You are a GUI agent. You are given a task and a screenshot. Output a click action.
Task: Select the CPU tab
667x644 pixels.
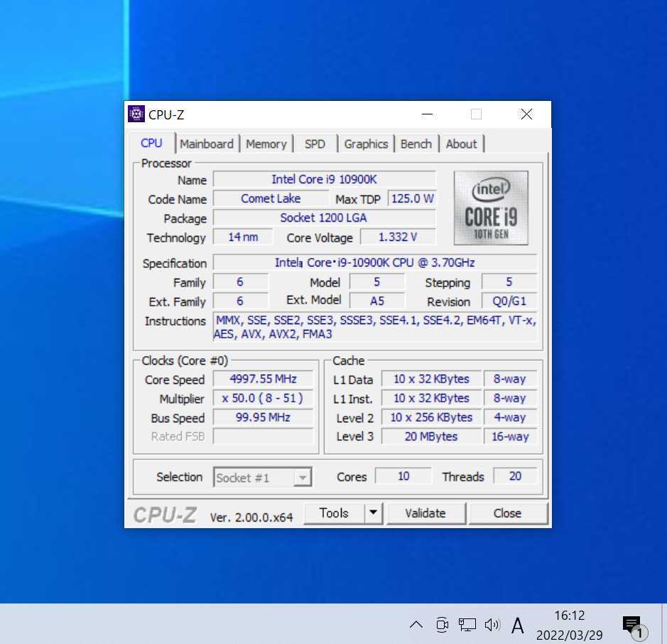[x=151, y=143]
